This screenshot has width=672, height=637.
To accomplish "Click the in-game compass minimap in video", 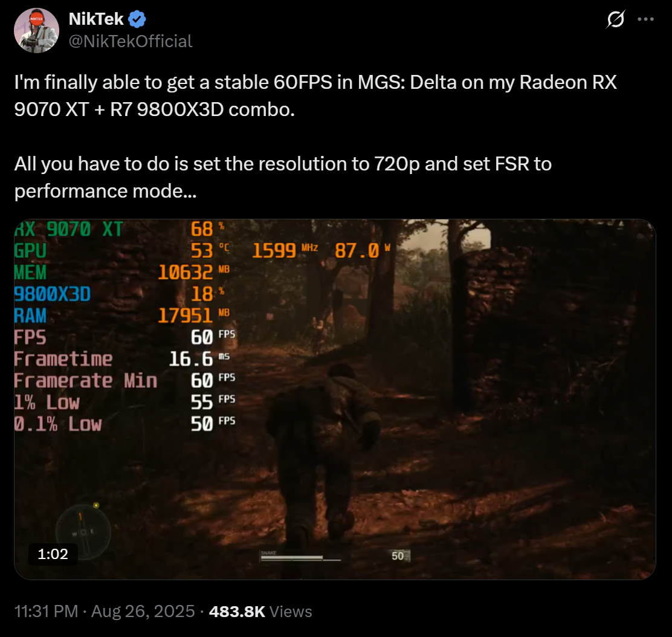I will pyautogui.click(x=83, y=532).
